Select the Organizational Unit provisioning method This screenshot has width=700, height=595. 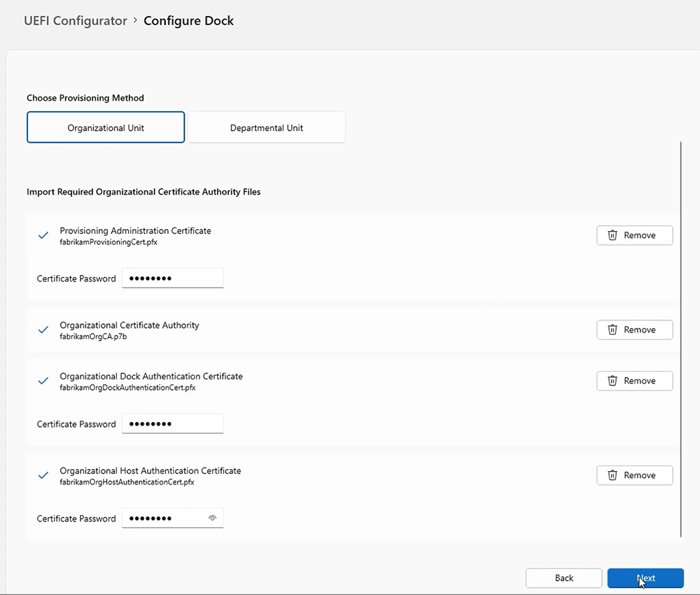pos(105,127)
